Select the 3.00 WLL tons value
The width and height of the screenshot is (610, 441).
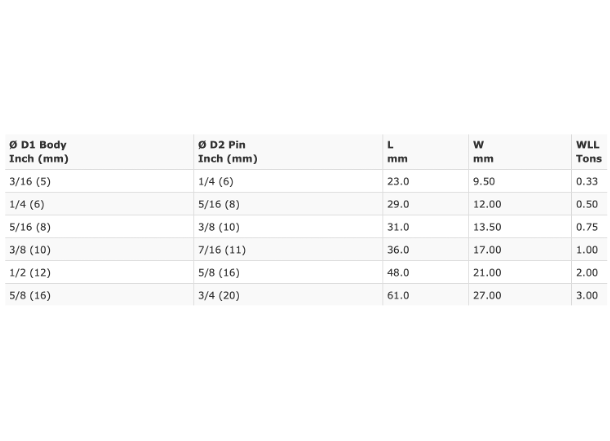click(589, 295)
